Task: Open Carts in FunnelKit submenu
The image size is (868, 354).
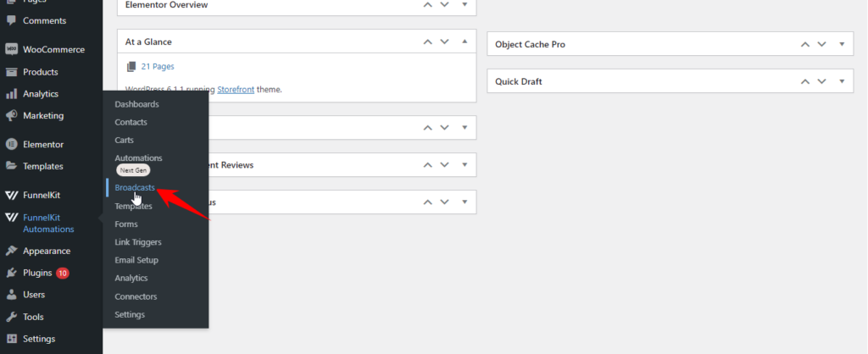Action: [124, 140]
